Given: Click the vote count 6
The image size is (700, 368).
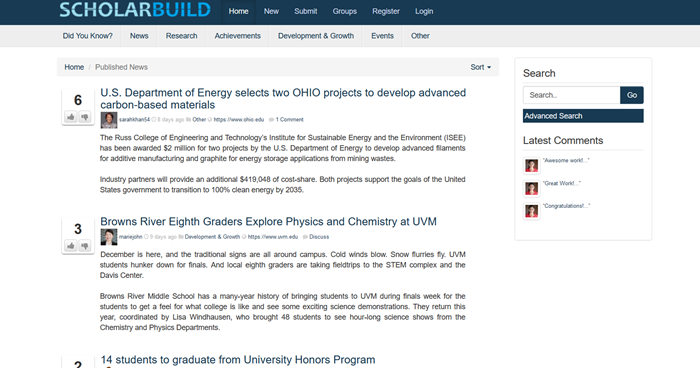Looking at the screenshot, I should click(x=78, y=100).
